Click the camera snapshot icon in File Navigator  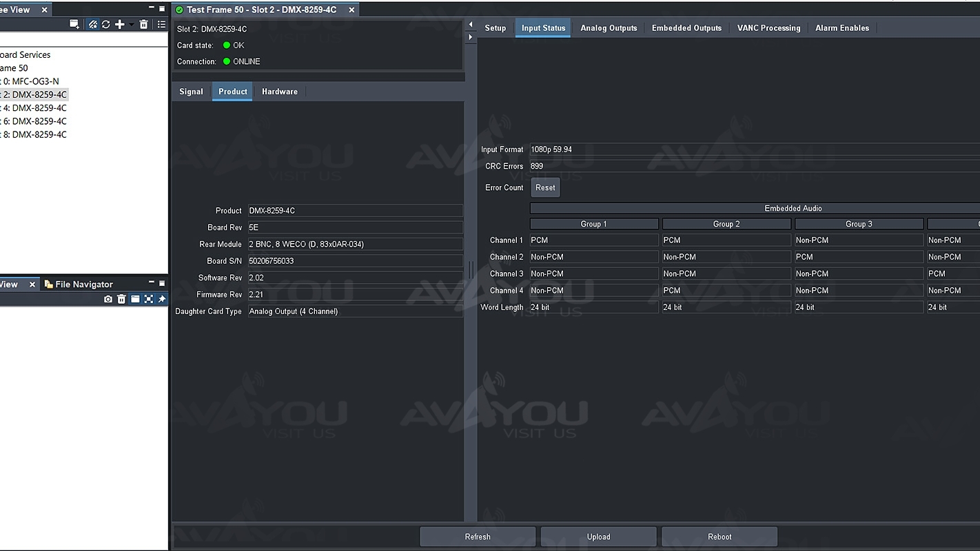coord(108,299)
